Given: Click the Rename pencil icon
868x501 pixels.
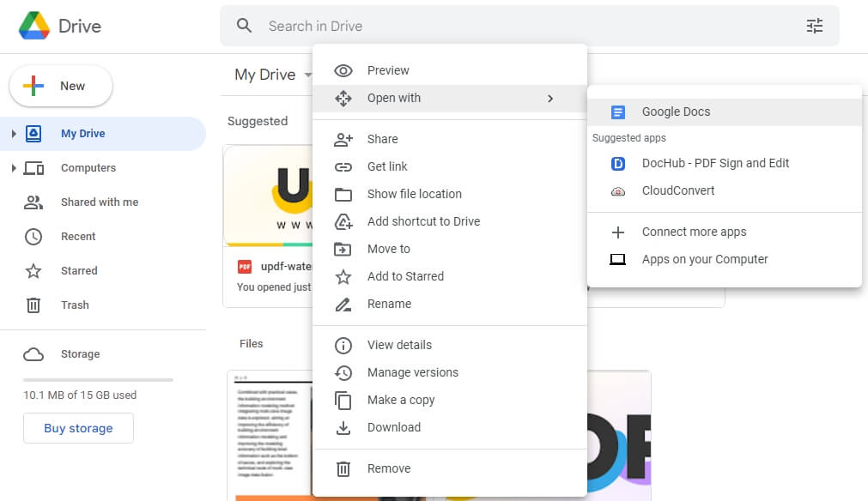Looking at the screenshot, I should [343, 305].
